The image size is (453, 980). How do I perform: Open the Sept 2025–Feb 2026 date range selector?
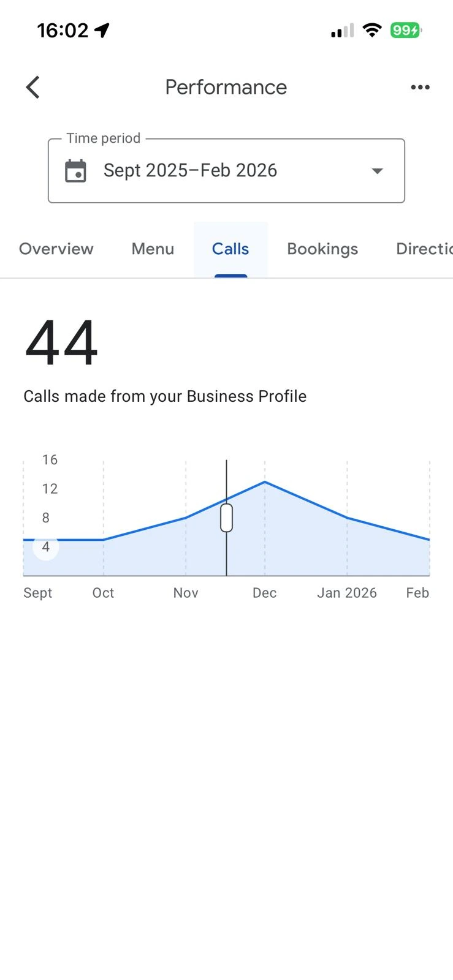point(190,170)
